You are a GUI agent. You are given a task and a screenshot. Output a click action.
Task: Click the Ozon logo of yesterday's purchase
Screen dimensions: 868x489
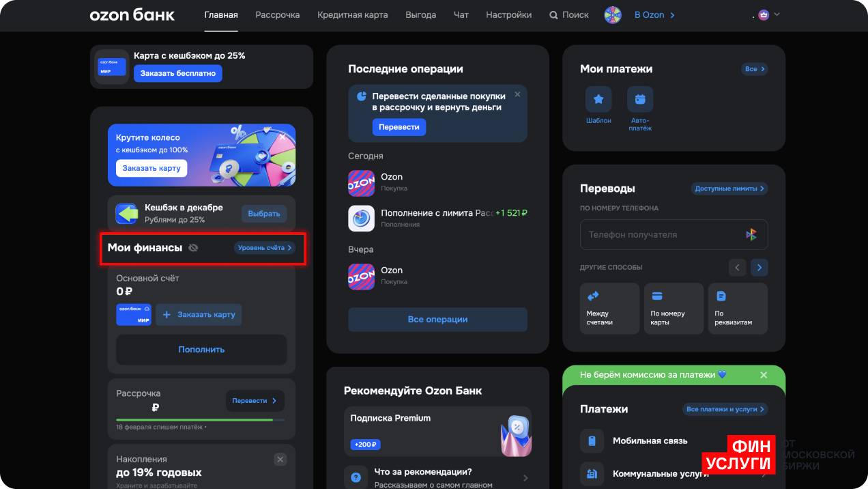[x=361, y=277]
